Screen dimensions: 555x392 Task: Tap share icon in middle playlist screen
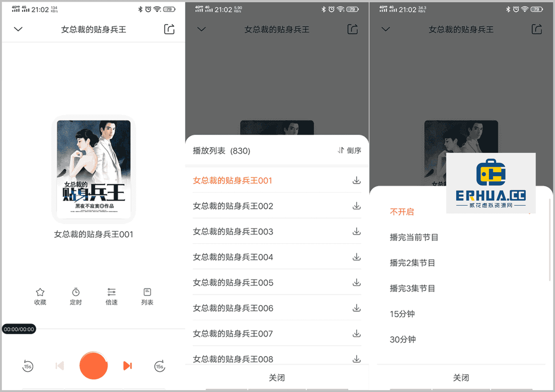coord(353,29)
